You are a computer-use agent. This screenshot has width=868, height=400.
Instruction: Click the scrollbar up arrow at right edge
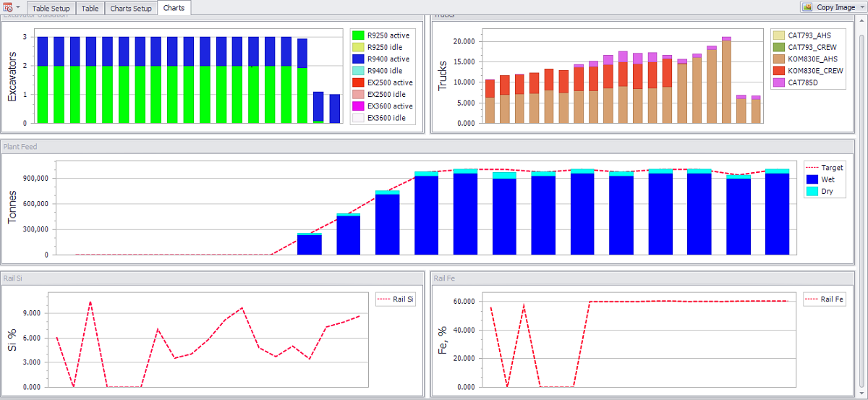coord(862,20)
